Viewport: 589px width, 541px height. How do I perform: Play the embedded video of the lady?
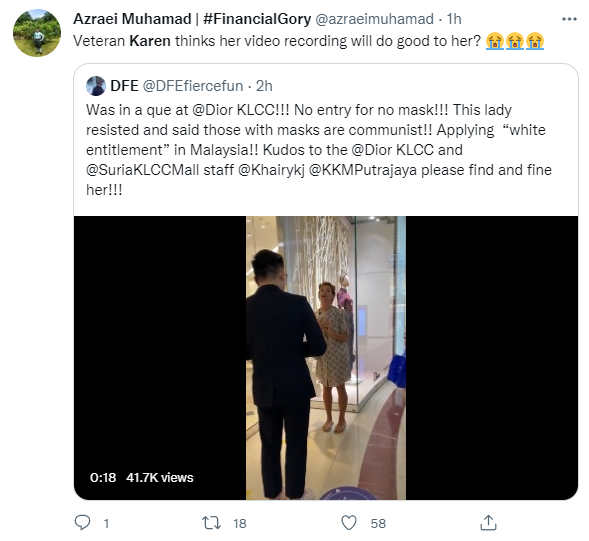click(326, 358)
